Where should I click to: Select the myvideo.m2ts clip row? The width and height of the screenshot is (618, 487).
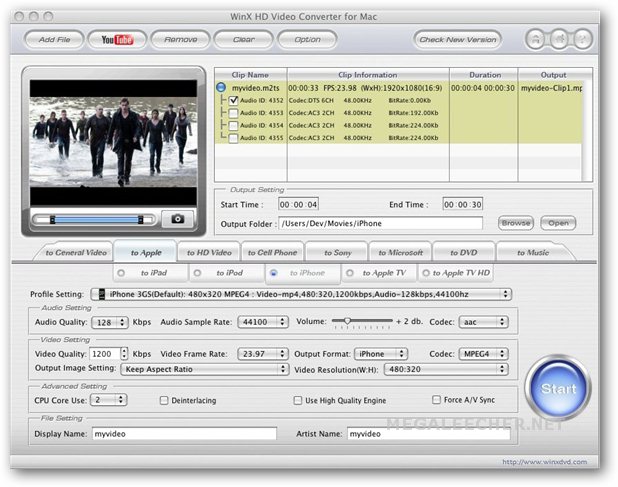(x=399, y=88)
